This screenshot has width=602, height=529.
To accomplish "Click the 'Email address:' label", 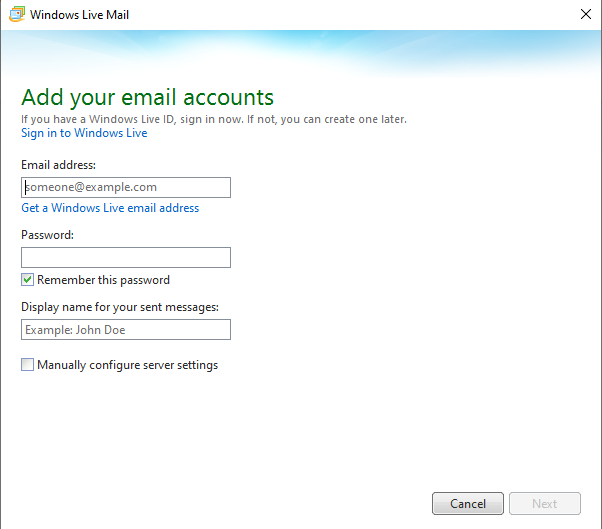I will click(58, 165).
